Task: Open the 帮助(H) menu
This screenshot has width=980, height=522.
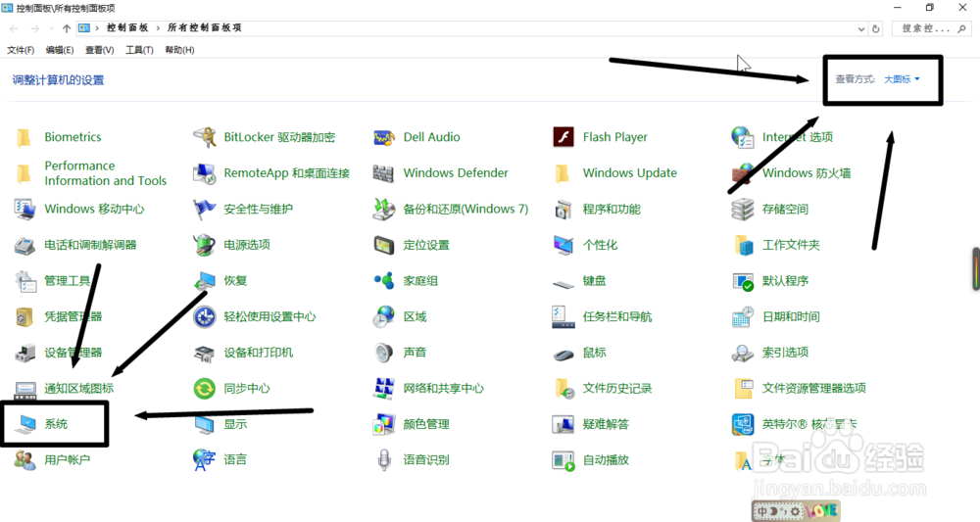Action: [179, 50]
